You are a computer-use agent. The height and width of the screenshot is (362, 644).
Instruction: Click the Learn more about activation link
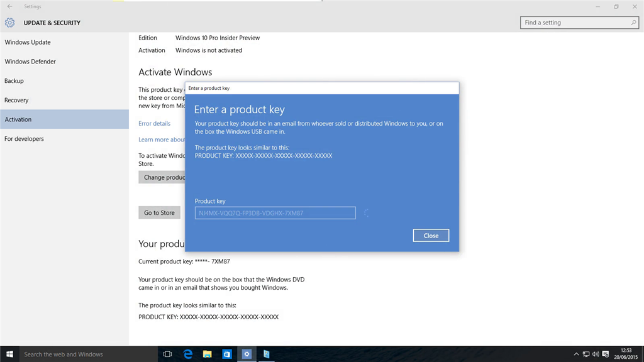coord(162,140)
